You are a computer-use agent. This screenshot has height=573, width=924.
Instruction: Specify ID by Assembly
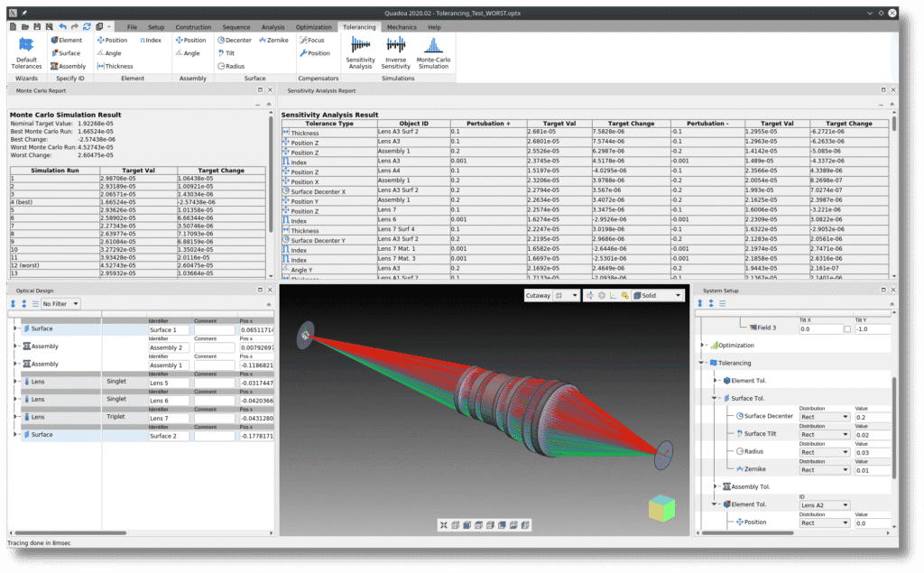[x=69, y=66]
